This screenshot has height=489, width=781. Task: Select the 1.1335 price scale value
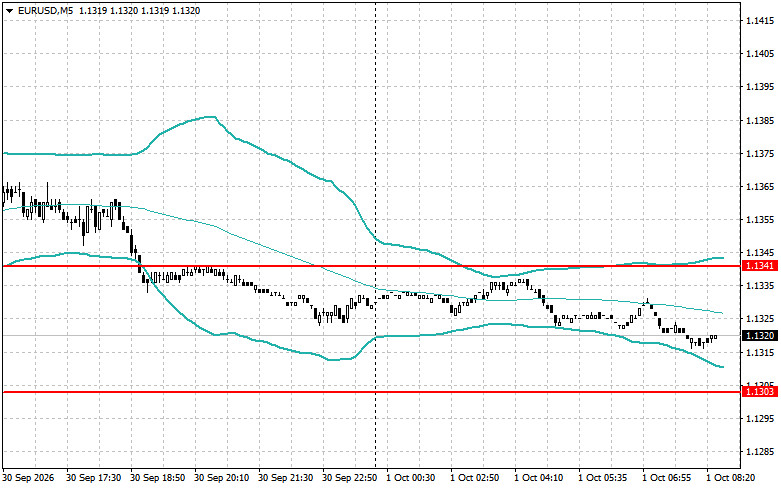760,286
